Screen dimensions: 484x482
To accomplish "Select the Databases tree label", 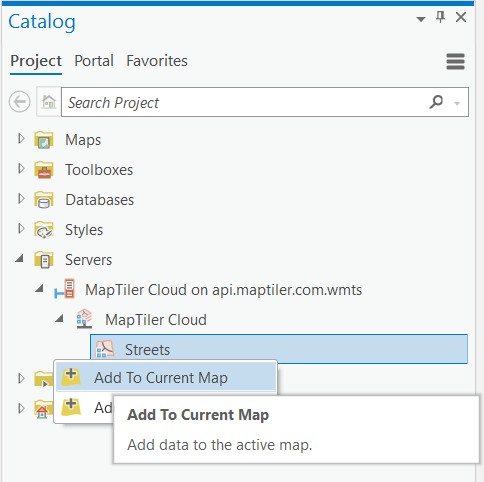I will [100, 200].
